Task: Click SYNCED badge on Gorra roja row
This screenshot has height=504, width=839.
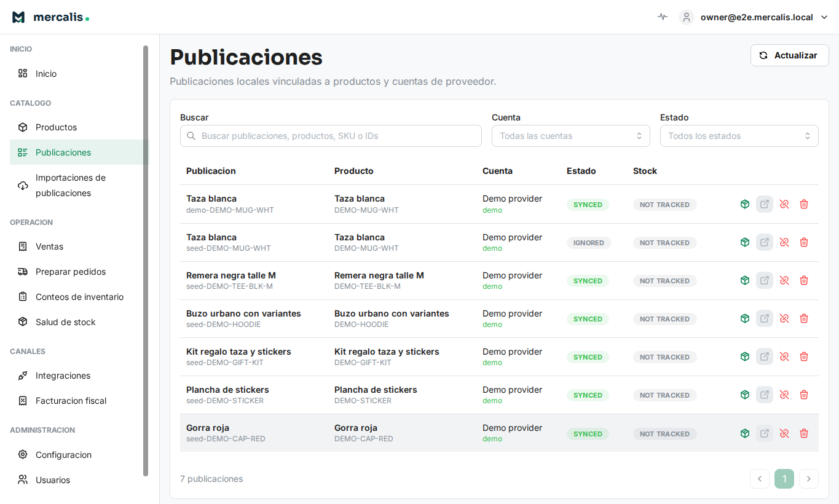Action: [588, 434]
